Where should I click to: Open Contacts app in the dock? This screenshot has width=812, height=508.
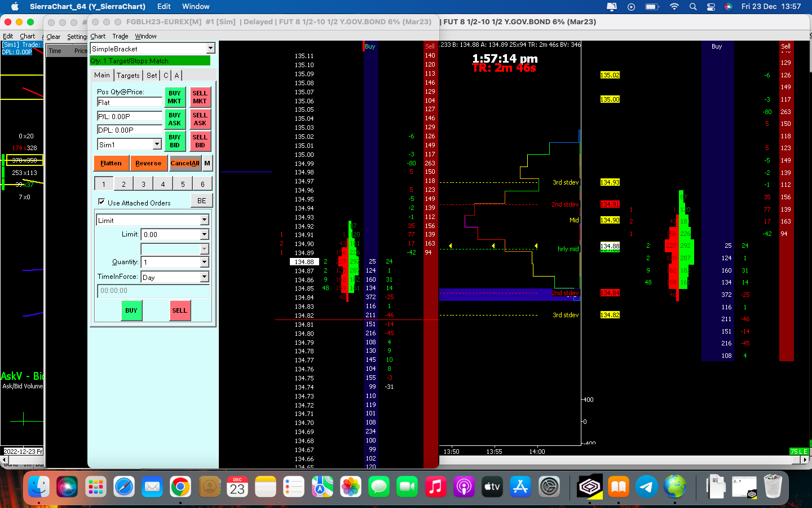[x=209, y=487]
